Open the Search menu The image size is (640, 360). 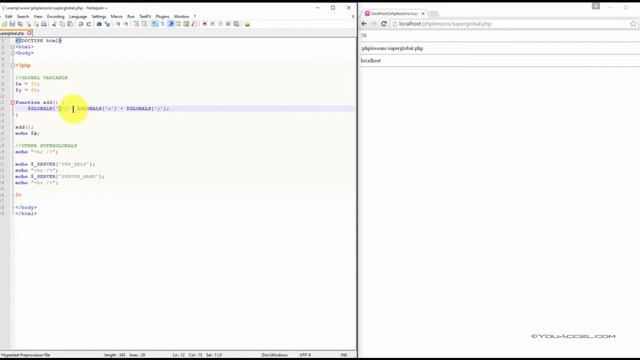point(23,17)
